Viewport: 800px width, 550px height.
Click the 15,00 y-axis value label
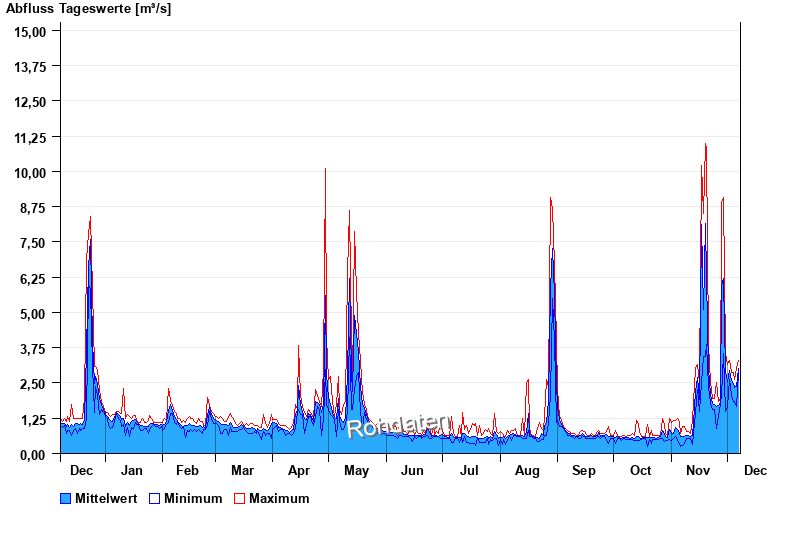tap(31, 31)
